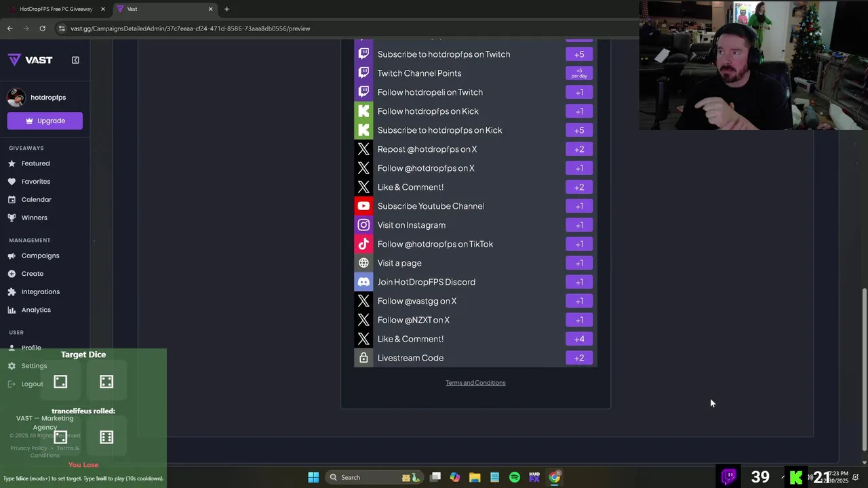This screenshot has width=868, height=488.
Task: Open a new browser tab
Action: coord(226,9)
